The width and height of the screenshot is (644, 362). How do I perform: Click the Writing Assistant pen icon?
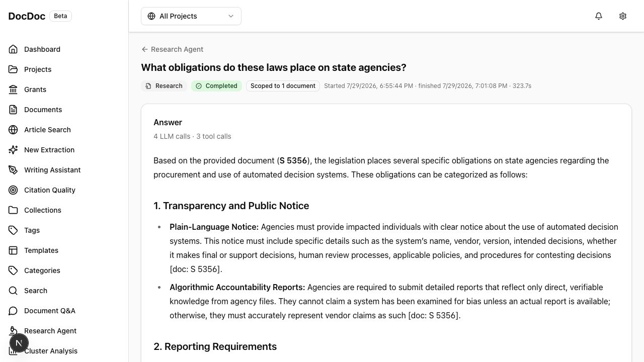pos(13,170)
